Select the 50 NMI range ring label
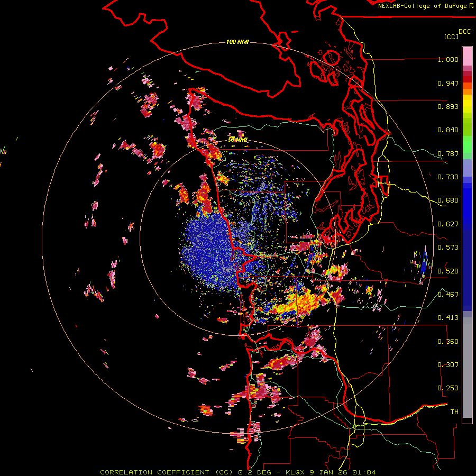 [237, 140]
